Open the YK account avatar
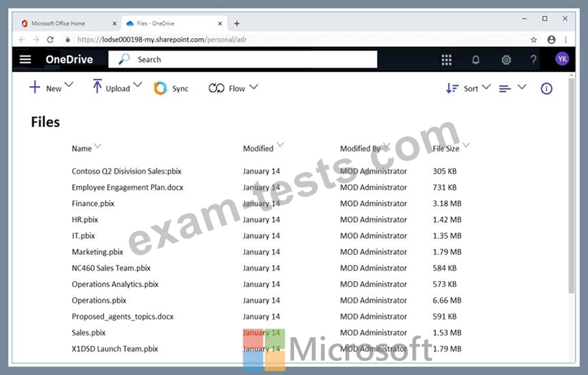The image size is (588, 375). (562, 59)
